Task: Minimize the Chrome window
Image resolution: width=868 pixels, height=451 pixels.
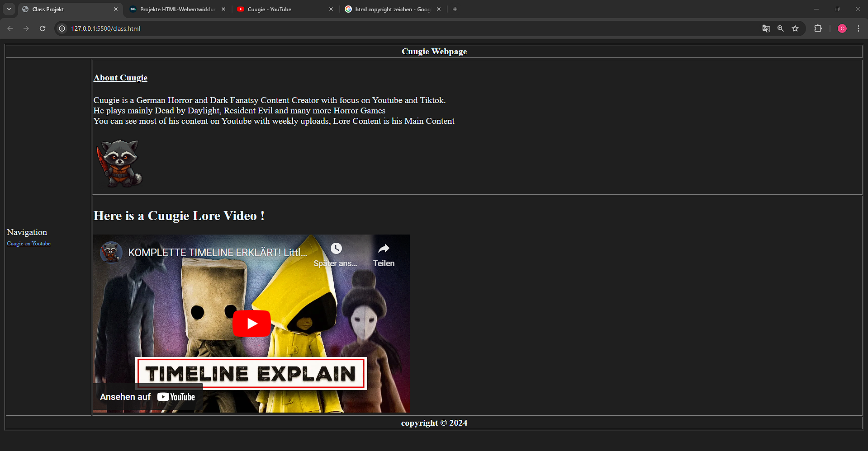Action: click(x=816, y=9)
